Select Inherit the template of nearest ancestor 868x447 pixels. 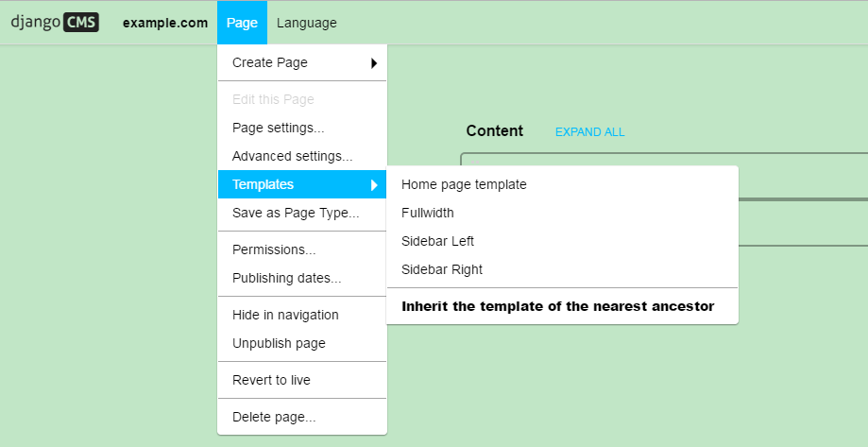click(x=558, y=306)
